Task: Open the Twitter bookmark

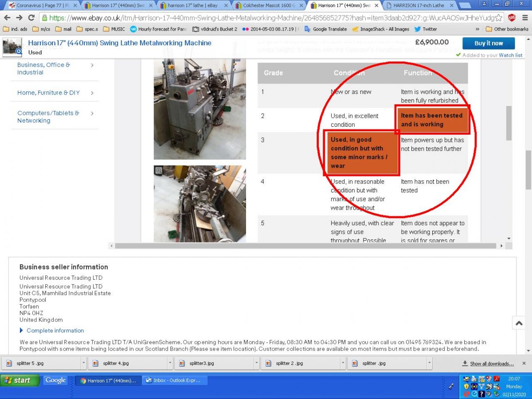Action: [x=426, y=29]
